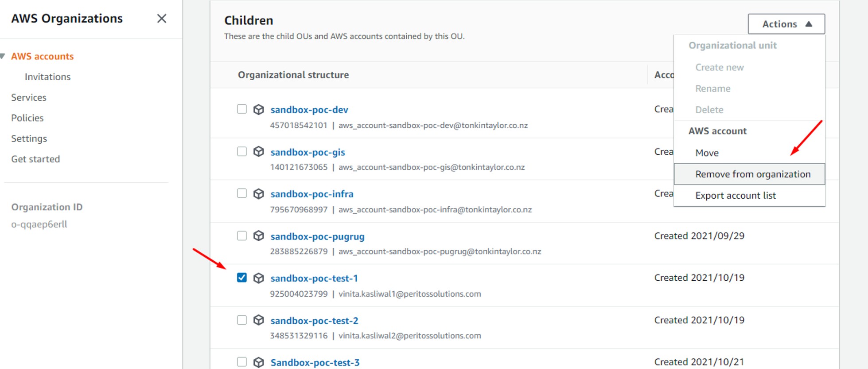Click account ID 348531329116 text
This screenshot has width=868, height=369.
coord(299,336)
